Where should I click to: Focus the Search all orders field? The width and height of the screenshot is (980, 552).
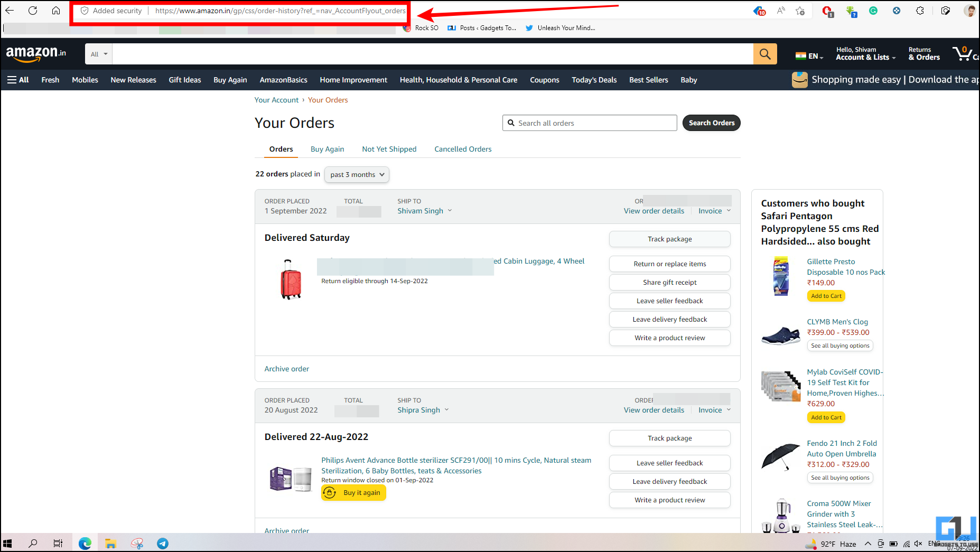coord(590,123)
